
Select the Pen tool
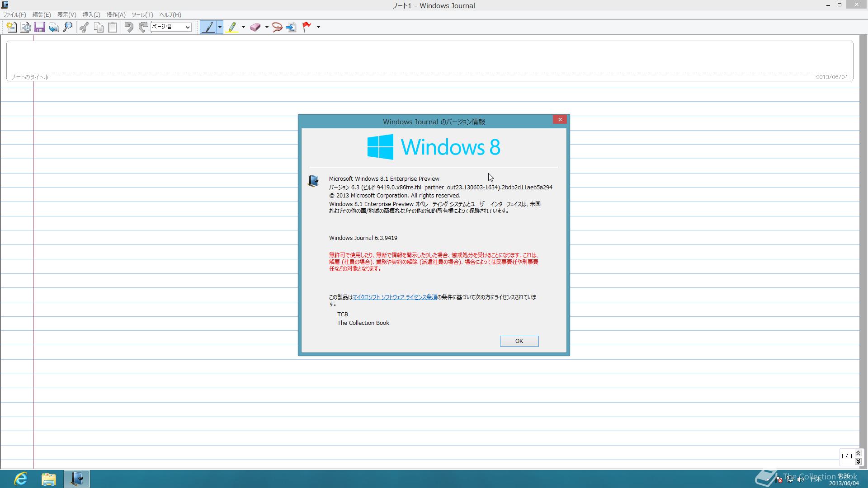tap(208, 27)
